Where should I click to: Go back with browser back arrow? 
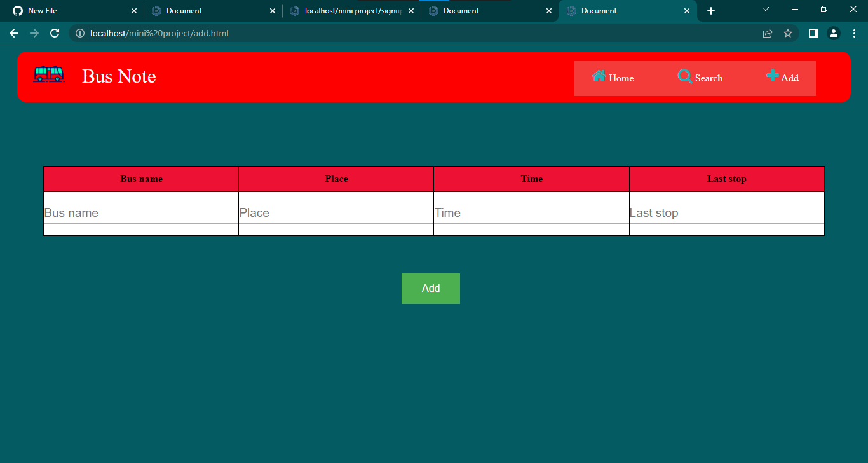(14, 33)
